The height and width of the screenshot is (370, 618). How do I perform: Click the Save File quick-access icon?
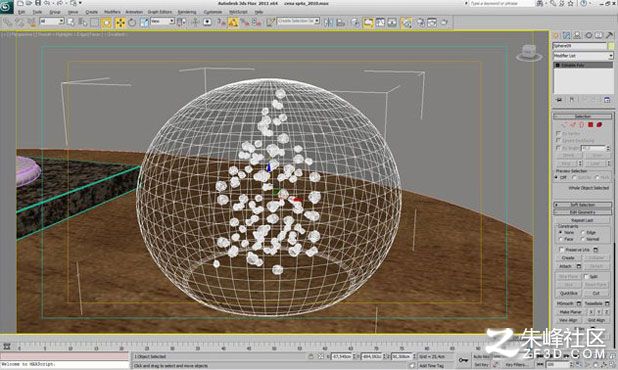click(38, 3)
